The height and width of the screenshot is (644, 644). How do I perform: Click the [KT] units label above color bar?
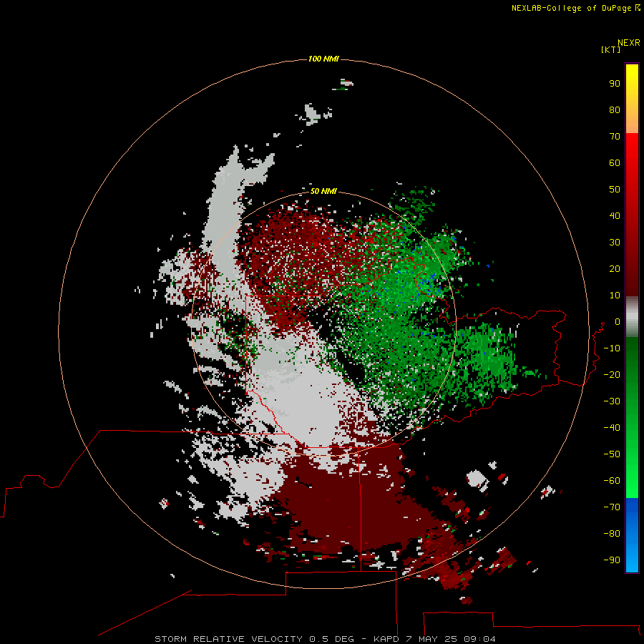coord(610,49)
